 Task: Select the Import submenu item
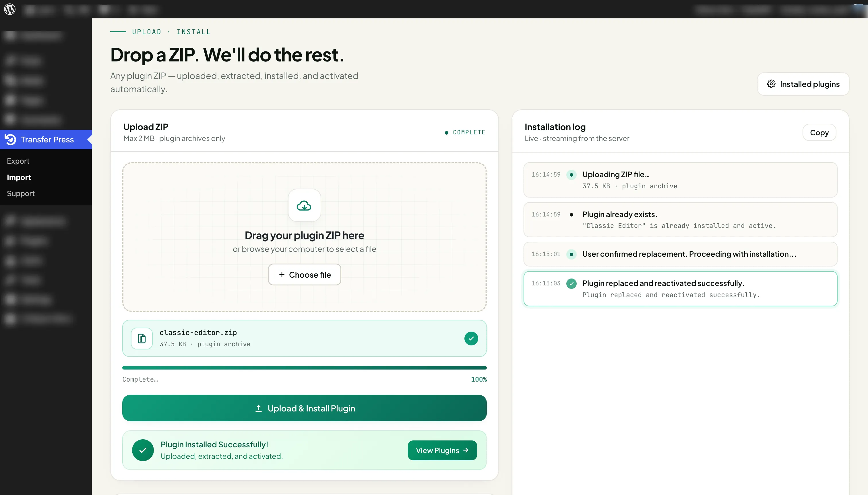[x=19, y=177]
